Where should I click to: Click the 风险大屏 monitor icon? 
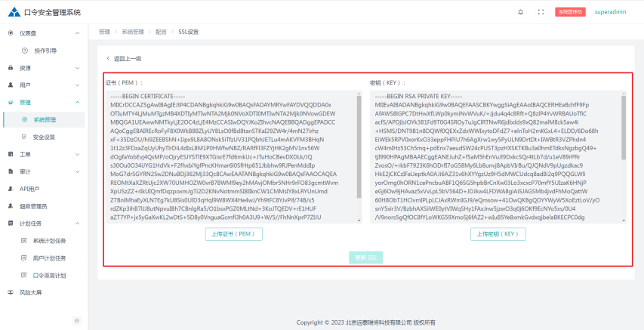pos(11,292)
